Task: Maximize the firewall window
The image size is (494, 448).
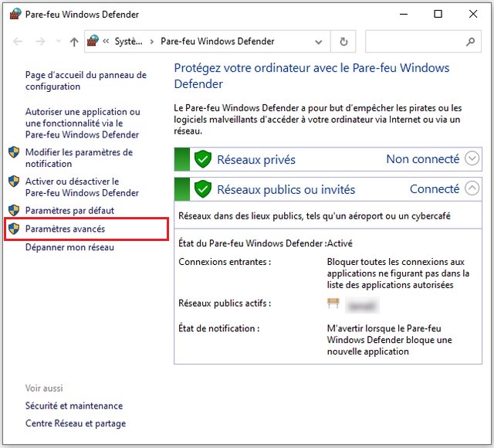Action: click(x=438, y=14)
